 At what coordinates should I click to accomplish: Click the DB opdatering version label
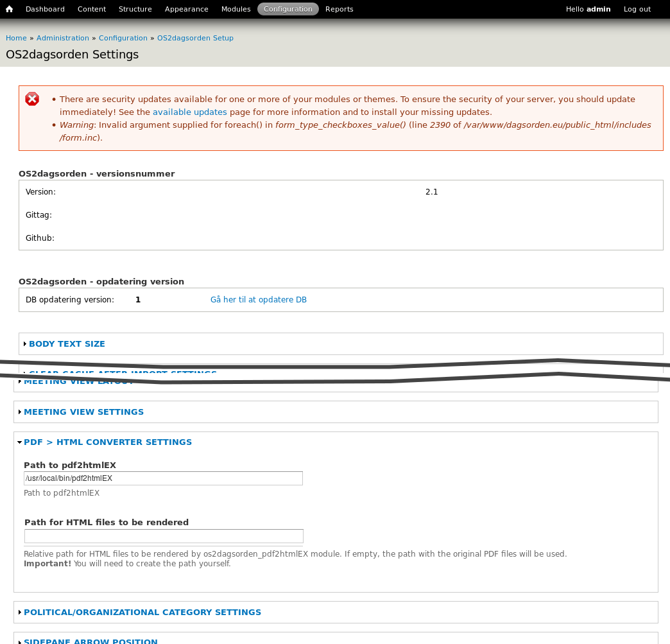point(70,300)
